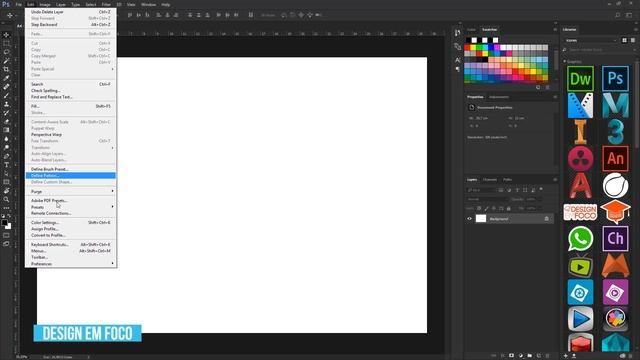Select the Lasso tool
The height and width of the screenshot is (360, 640).
point(6,52)
